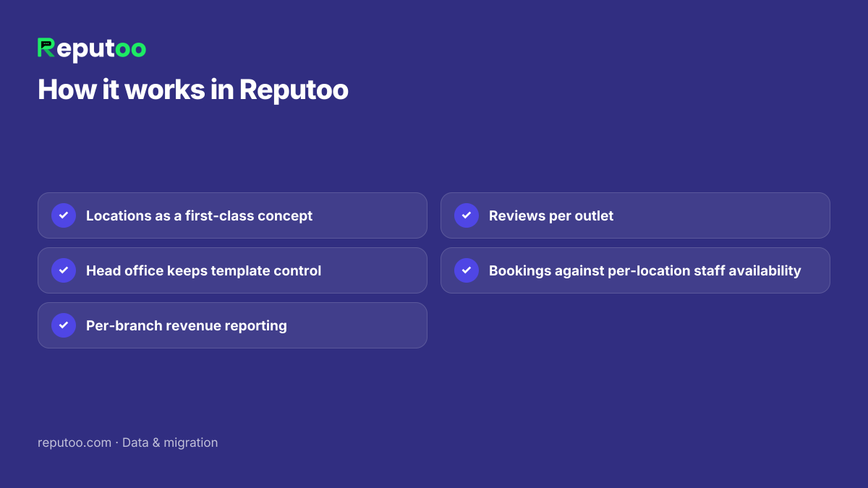868x488 pixels.
Task: Select the 'Head office keeps template control' text
Action: (203, 270)
